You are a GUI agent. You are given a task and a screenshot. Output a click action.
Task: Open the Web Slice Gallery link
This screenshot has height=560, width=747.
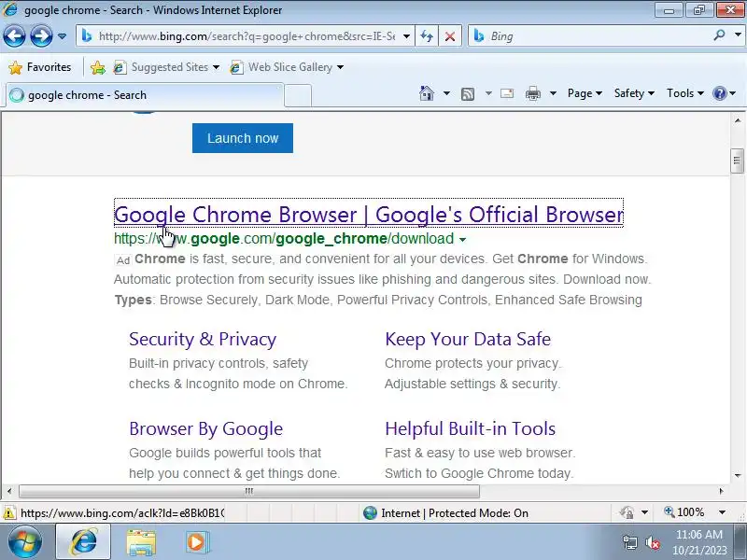click(x=287, y=67)
